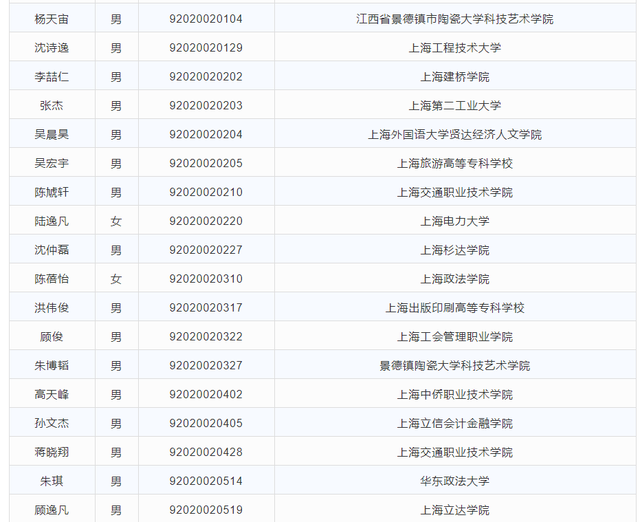Select ID 92020020129

point(206,48)
